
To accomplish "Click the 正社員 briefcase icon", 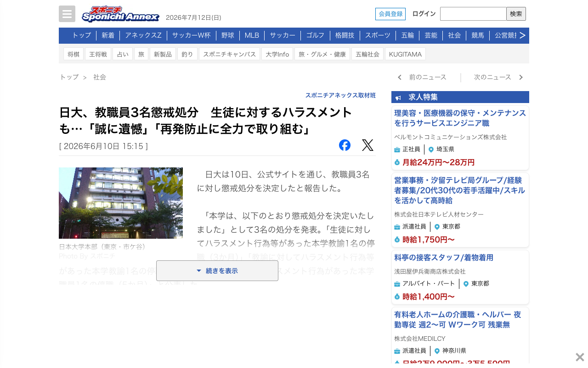I will pos(397,149).
